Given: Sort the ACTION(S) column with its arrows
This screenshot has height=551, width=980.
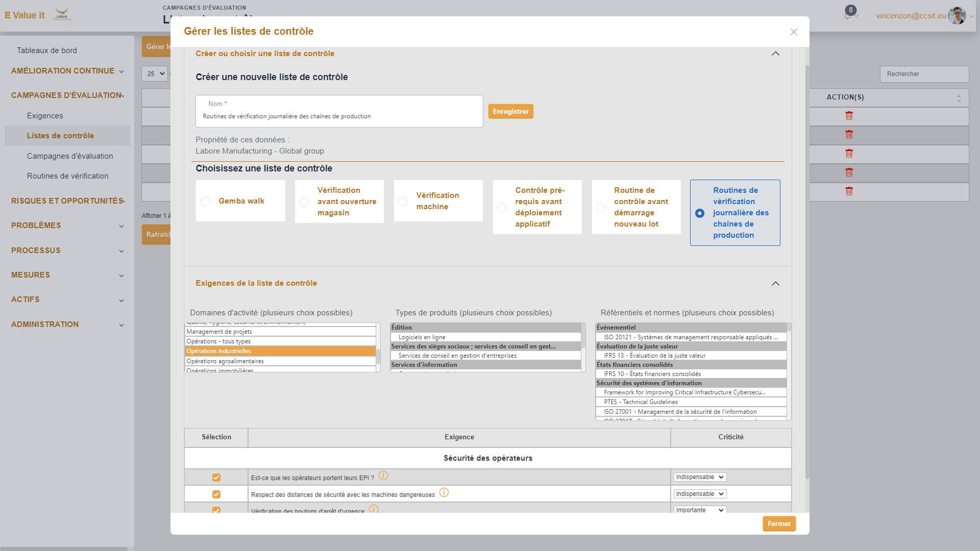Looking at the screenshot, I should pyautogui.click(x=959, y=97).
